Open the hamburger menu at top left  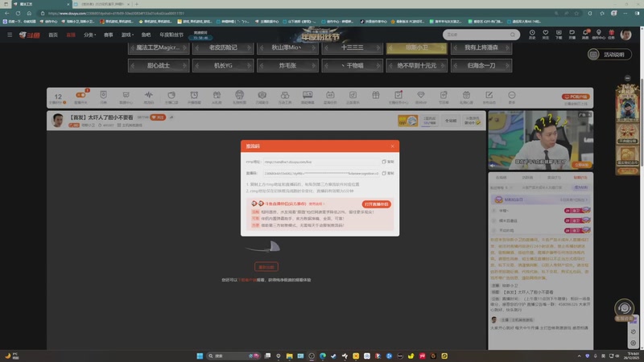click(x=10, y=35)
